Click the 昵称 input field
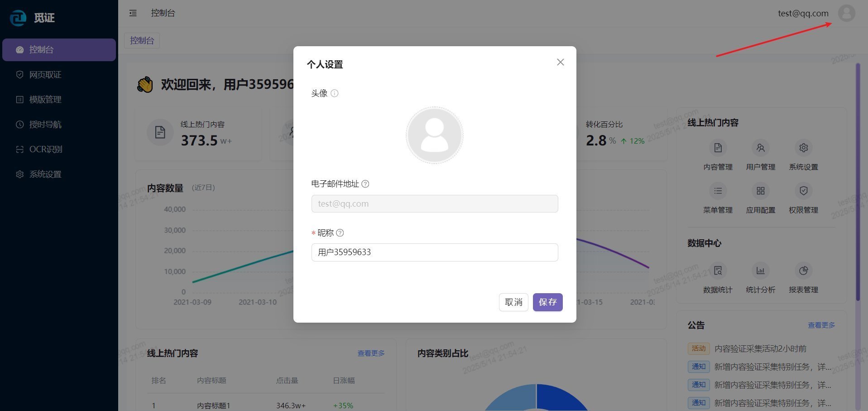The image size is (868, 411). click(x=434, y=252)
